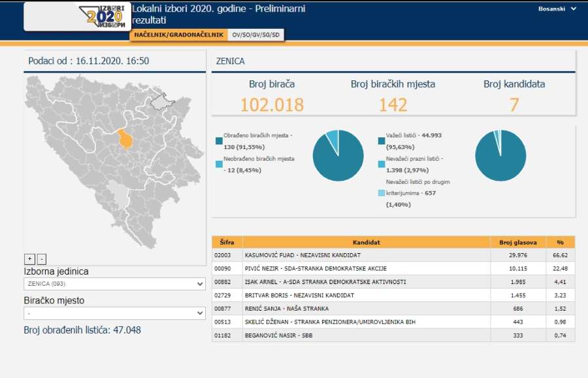
Task: Click the Neobrađeno biračkih mjesta legend swatch
Action: click(x=219, y=164)
